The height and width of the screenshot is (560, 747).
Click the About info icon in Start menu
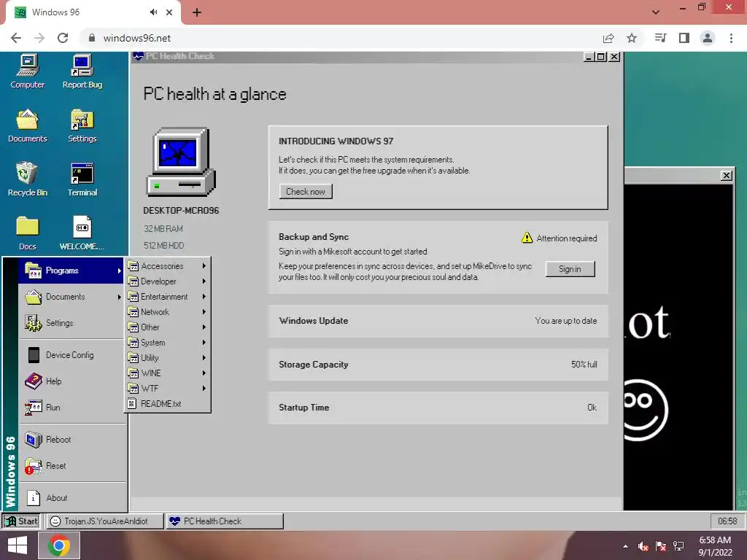34,497
